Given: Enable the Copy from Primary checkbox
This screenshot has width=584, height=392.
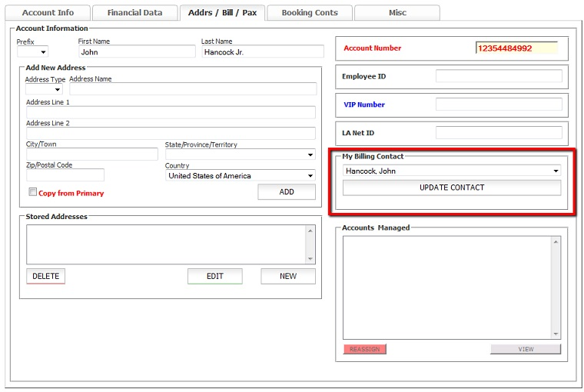Looking at the screenshot, I should (x=33, y=192).
